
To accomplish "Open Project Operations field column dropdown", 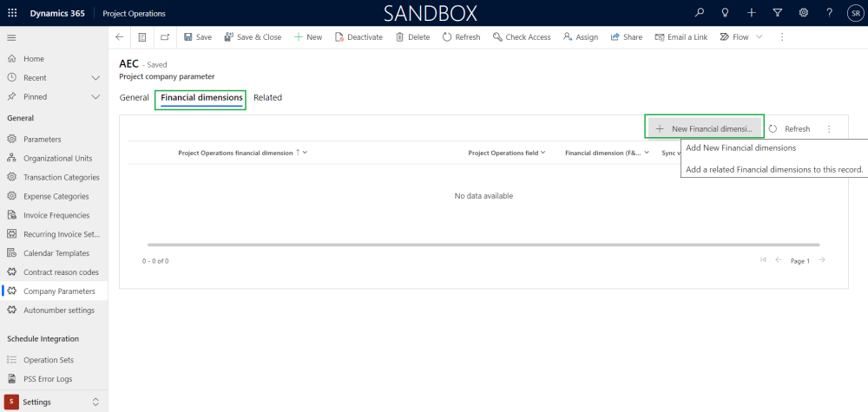I will pos(542,153).
